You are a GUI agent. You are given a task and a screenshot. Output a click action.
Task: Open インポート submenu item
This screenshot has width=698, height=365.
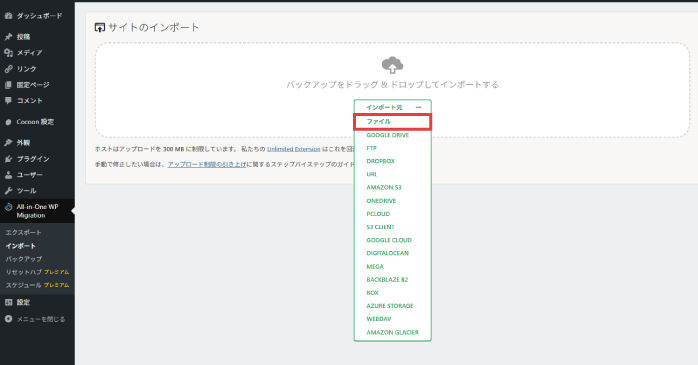20,246
